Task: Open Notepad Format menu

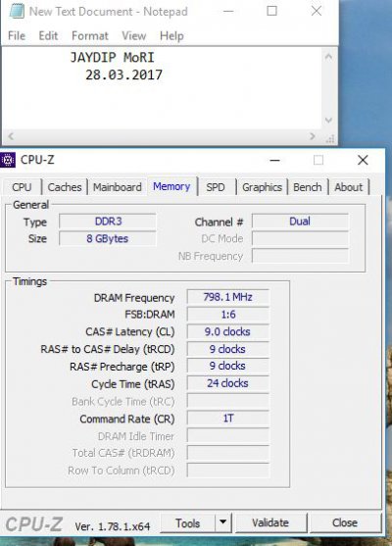Action: (x=90, y=36)
